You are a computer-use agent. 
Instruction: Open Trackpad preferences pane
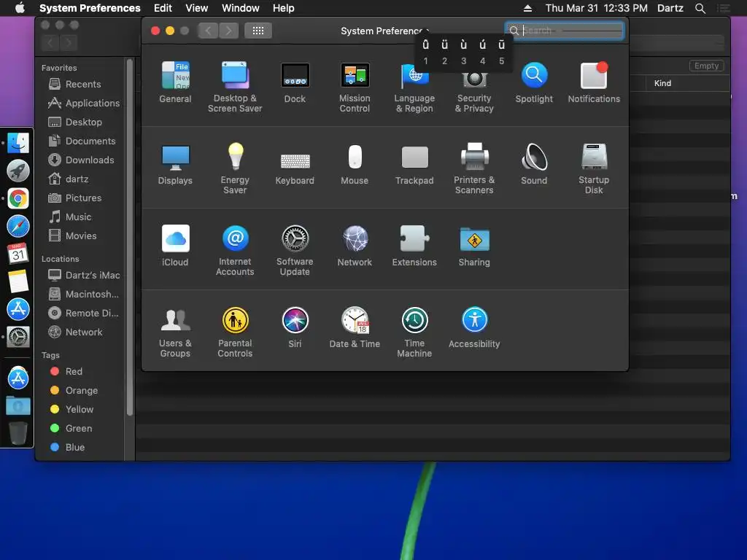tap(414, 164)
